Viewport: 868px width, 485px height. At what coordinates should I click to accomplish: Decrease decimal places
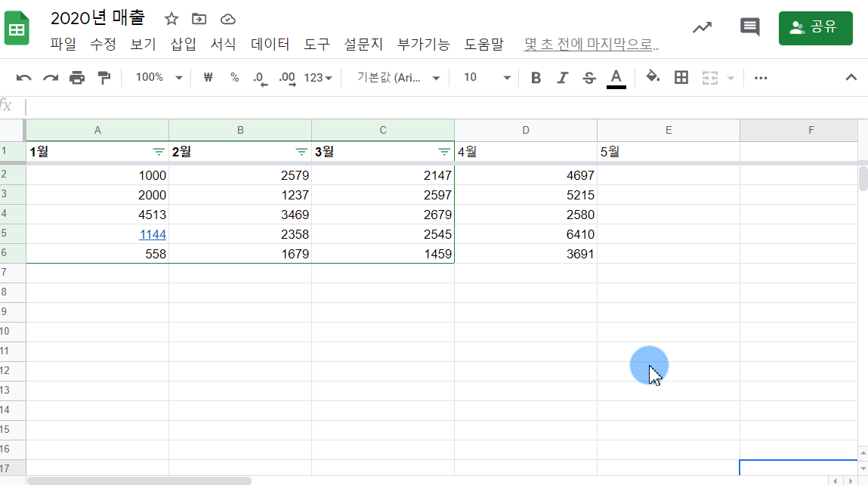point(260,78)
